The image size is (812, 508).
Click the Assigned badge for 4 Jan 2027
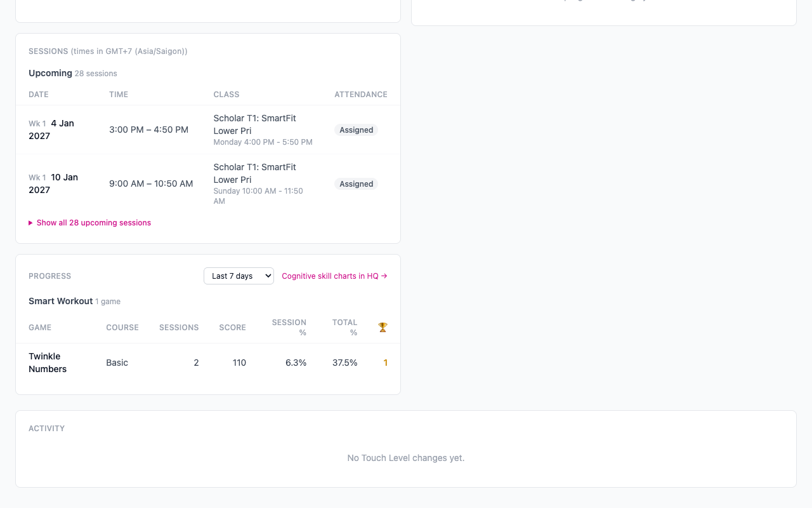coord(356,130)
